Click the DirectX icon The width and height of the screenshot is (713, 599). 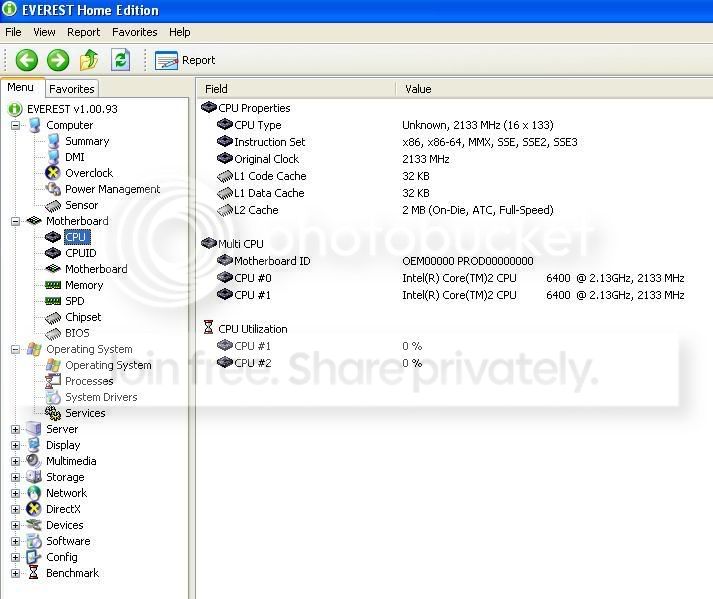point(34,509)
